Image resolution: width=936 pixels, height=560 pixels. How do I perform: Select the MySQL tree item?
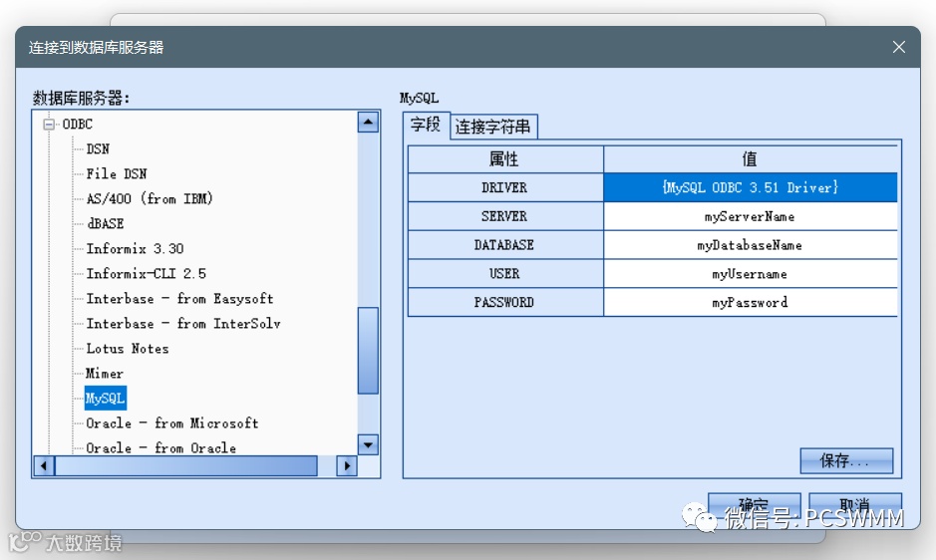point(105,399)
